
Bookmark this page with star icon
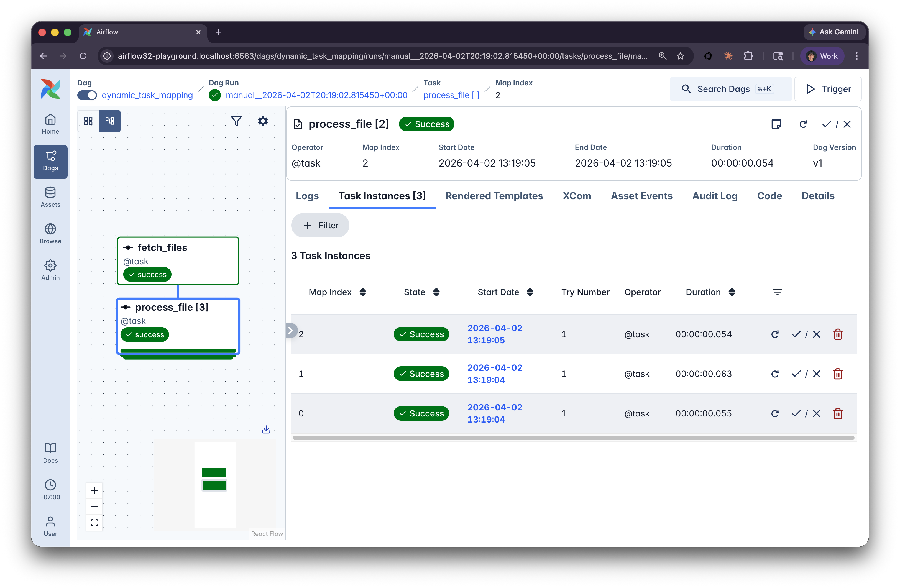pyautogui.click(x=681, y=56)
